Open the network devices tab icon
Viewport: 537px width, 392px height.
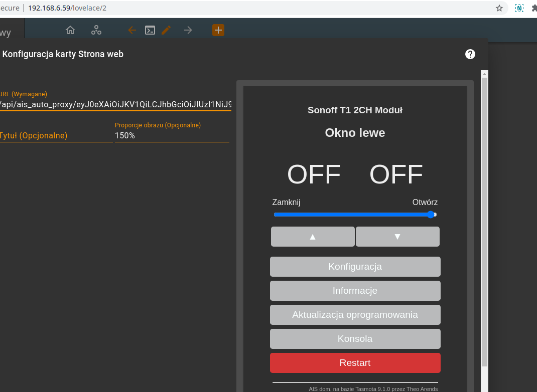[96, 30]
